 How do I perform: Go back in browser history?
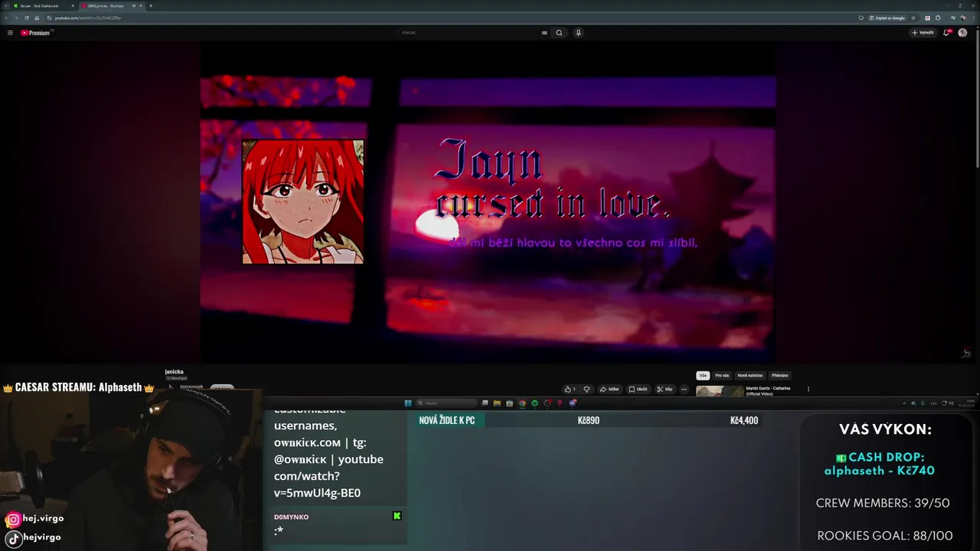point(8,18)
